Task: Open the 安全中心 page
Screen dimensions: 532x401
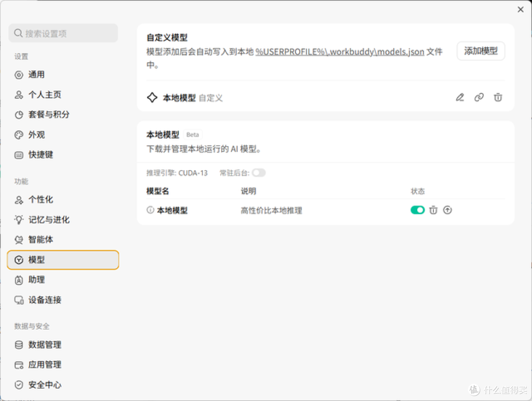Action: (x=63, y=385)
